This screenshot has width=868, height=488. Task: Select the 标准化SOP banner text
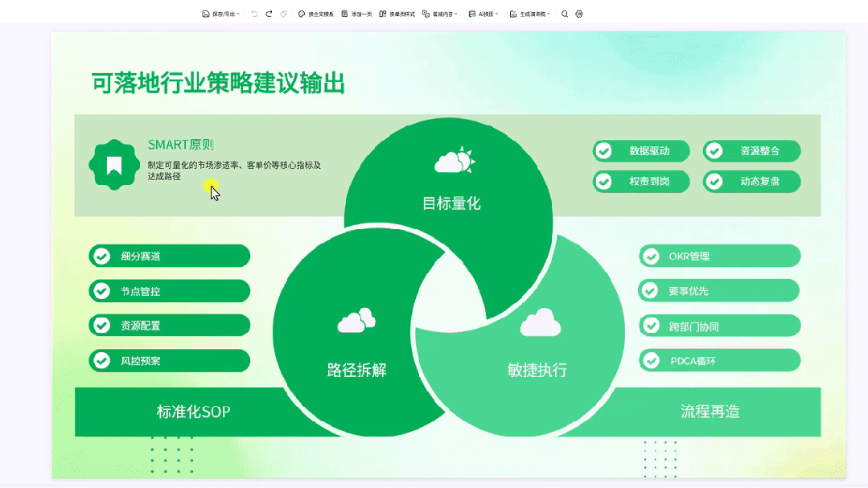pyautogui.click(x=193, y=412)
